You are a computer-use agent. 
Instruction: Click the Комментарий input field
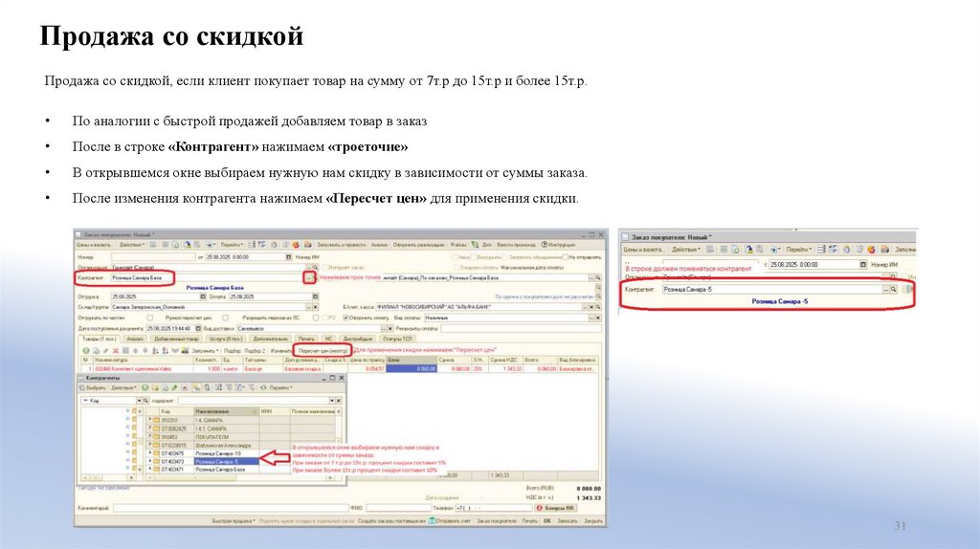(x=230, y=508)
